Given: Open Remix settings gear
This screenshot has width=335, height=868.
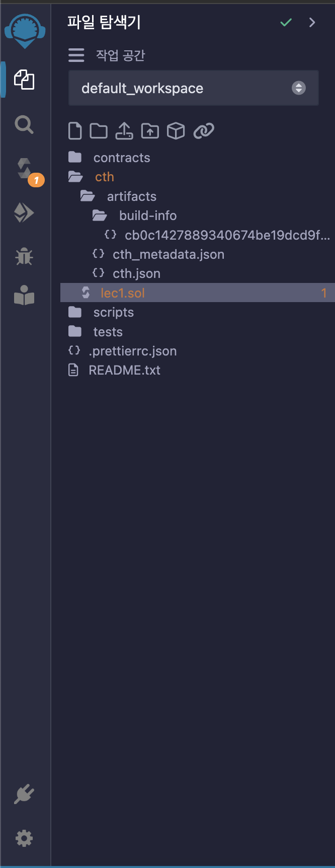Looking at the screenshot, I should (24, 838).
